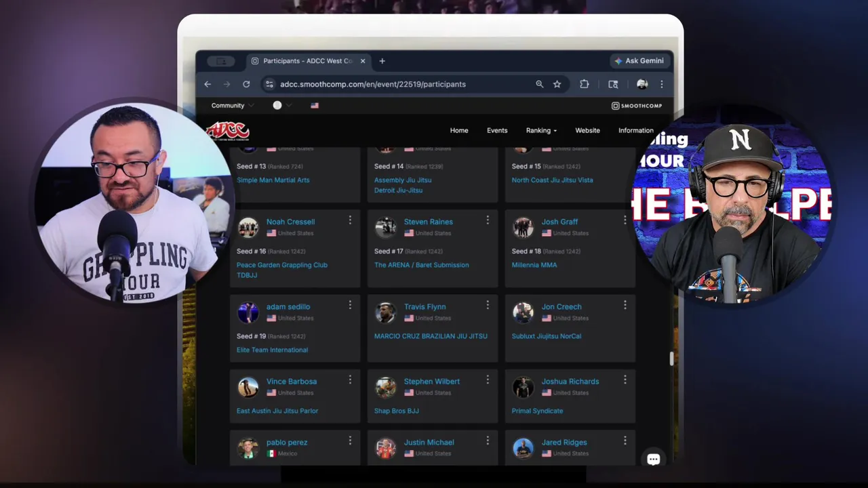The width and height of the screenshot is (868, 488).
Task: Open the Elite Team International team link
Action: [272, 350]
